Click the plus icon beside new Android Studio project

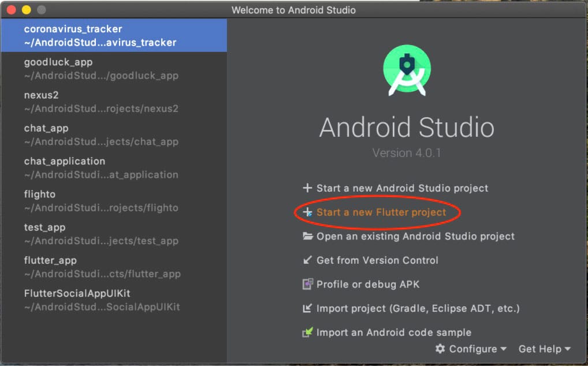[307, 188]
